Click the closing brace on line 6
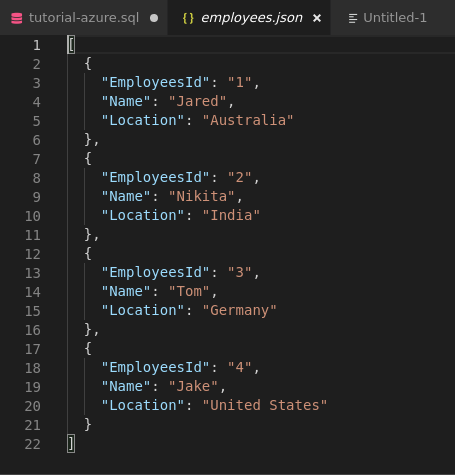The image size is (455, 475). coord(88,139)
